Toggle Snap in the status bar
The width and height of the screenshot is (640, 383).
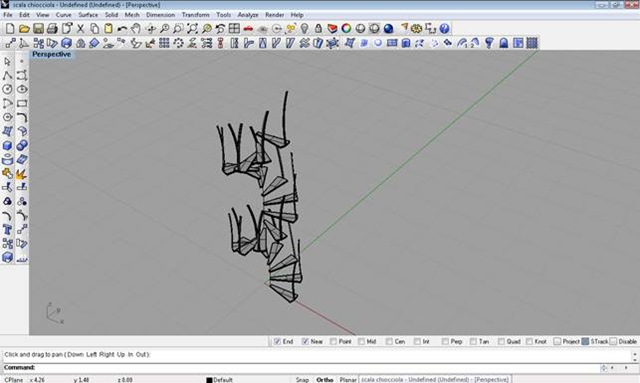coord(302,379)
